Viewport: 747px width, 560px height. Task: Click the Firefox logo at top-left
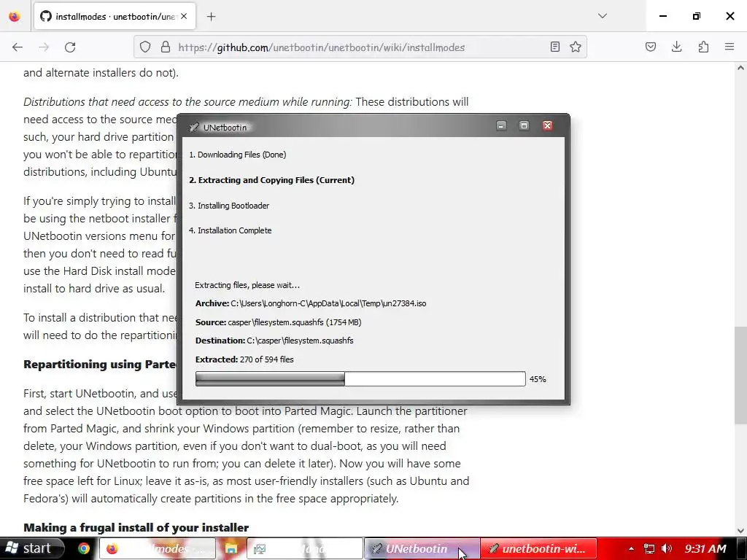coord(15,16)
